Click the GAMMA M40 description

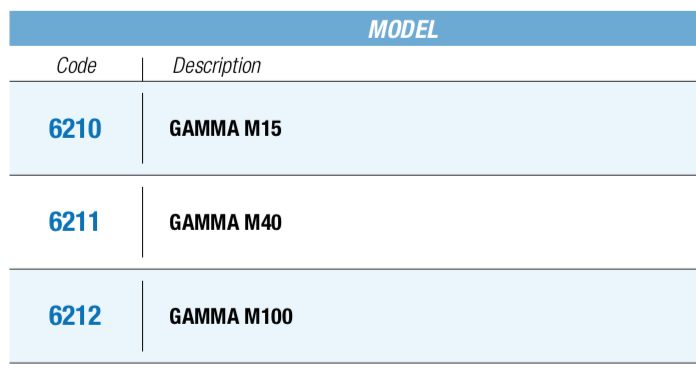(225, 222)
